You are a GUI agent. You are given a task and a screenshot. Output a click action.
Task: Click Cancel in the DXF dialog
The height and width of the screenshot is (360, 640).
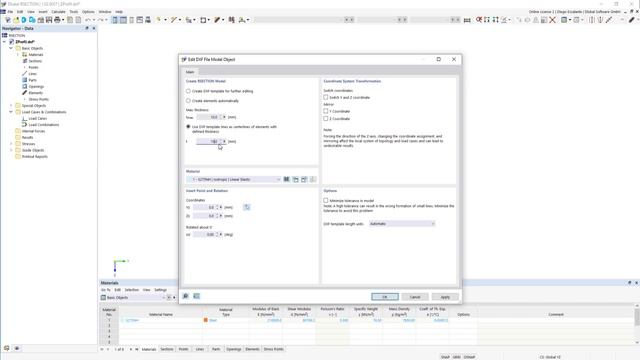click(x=415, y=297)
